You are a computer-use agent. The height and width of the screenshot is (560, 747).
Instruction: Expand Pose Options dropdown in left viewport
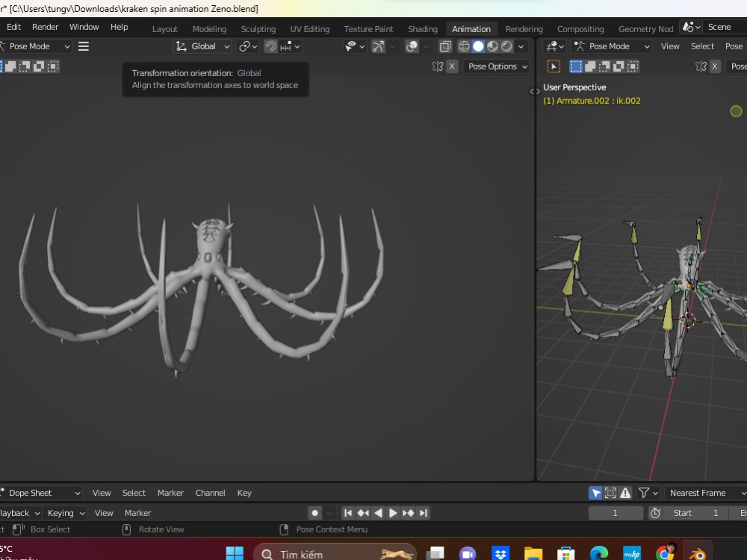pos(498,66)
